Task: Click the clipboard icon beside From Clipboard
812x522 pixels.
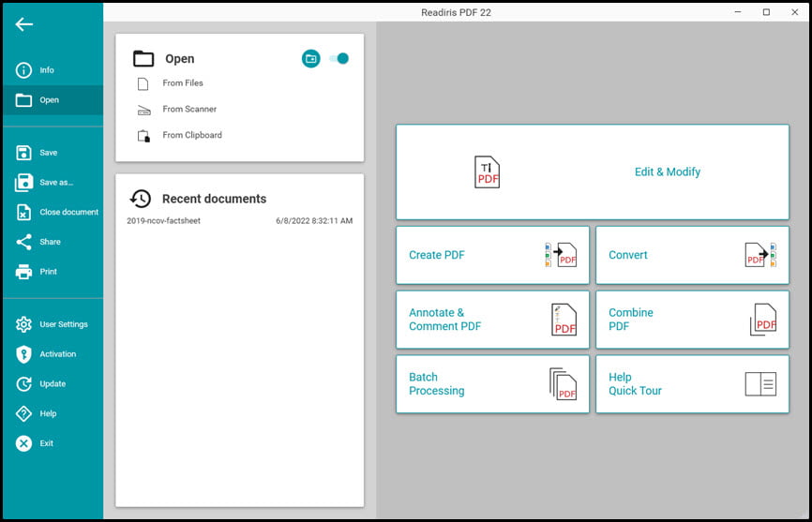Action: 143,136
